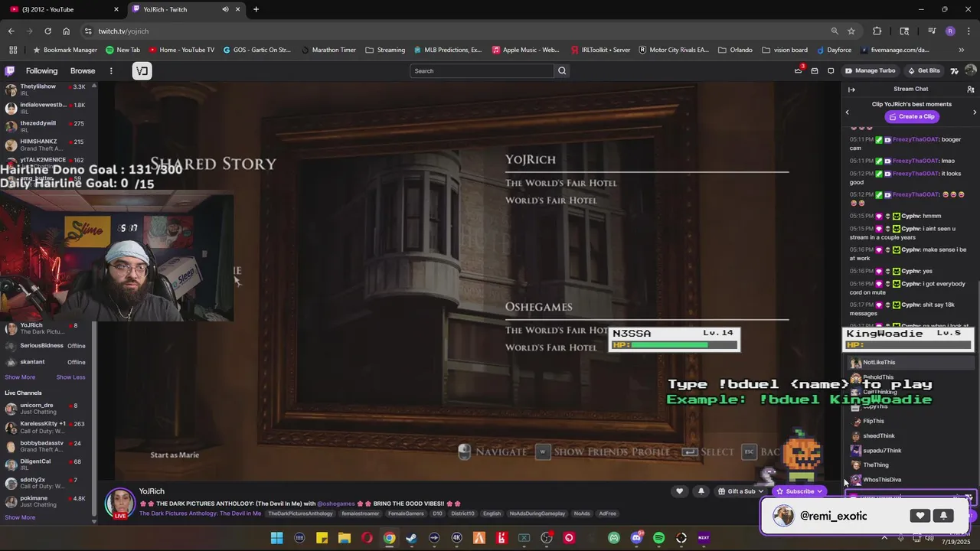The width and height of the screenshot is (980, 551).
Task: Open YoJRich's streamer avatar with the LIVE badge
Action: point(120,503)
